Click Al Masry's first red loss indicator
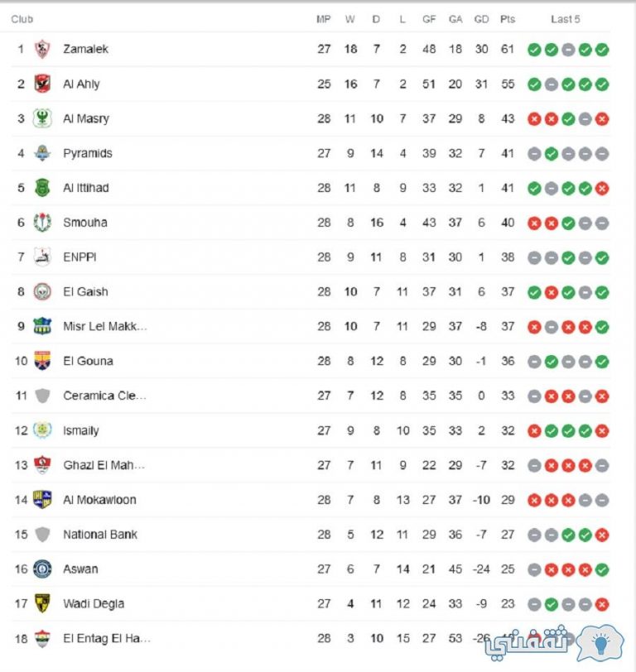The height and width of the screenshot is (672, 636). [x=534, y=119]
